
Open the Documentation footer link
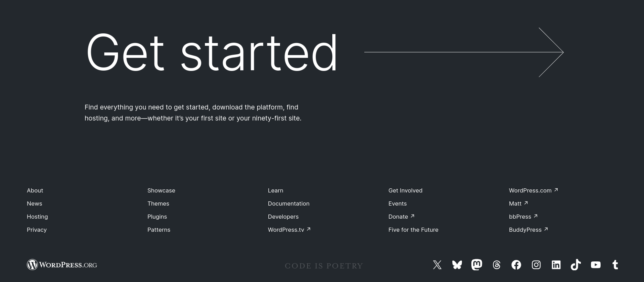click(x=289, y=203)
